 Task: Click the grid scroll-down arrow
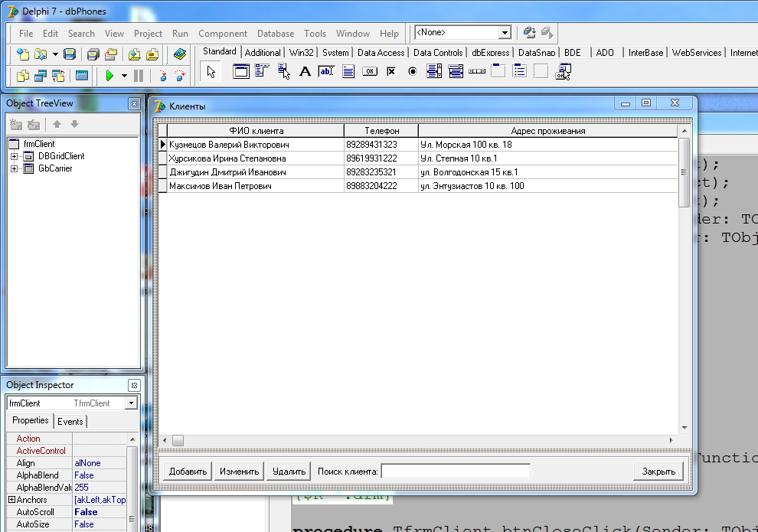point(684,427)
